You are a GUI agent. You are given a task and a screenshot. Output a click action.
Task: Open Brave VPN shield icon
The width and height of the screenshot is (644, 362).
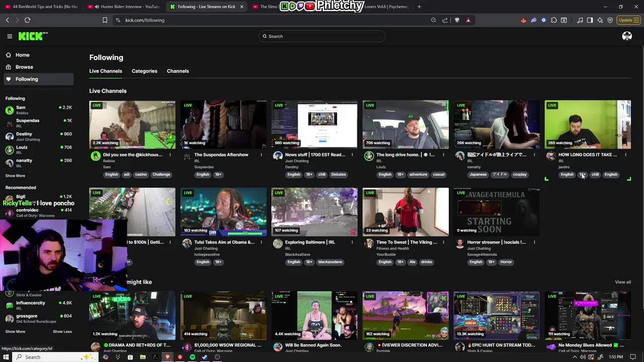(x=610, y=20)
